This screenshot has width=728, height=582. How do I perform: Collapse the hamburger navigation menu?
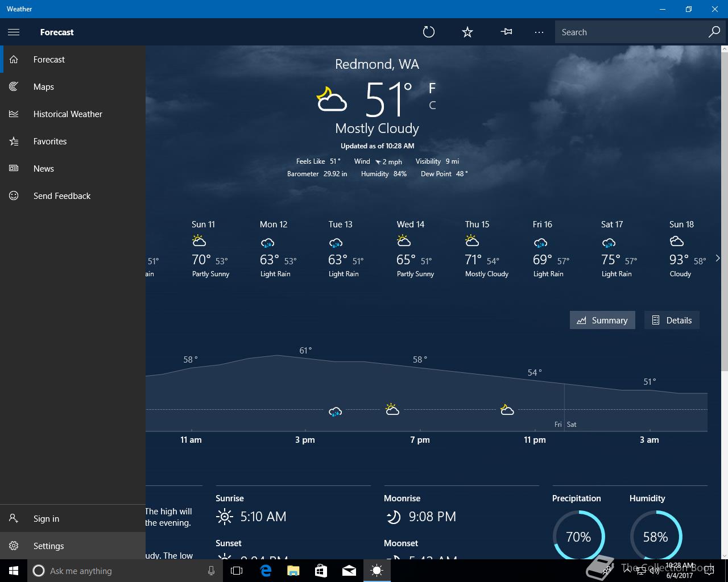point(14,32)
